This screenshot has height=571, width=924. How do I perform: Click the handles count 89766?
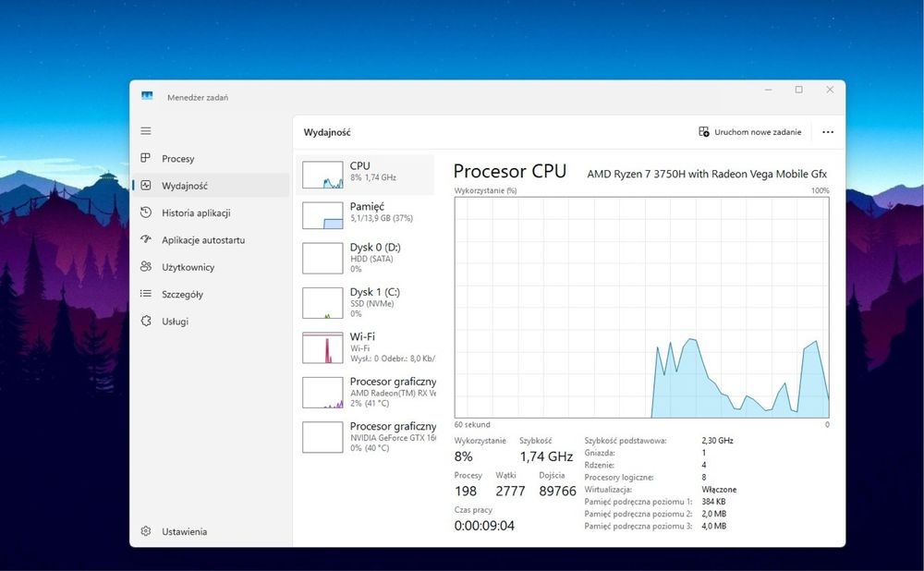tap(557, 491)
